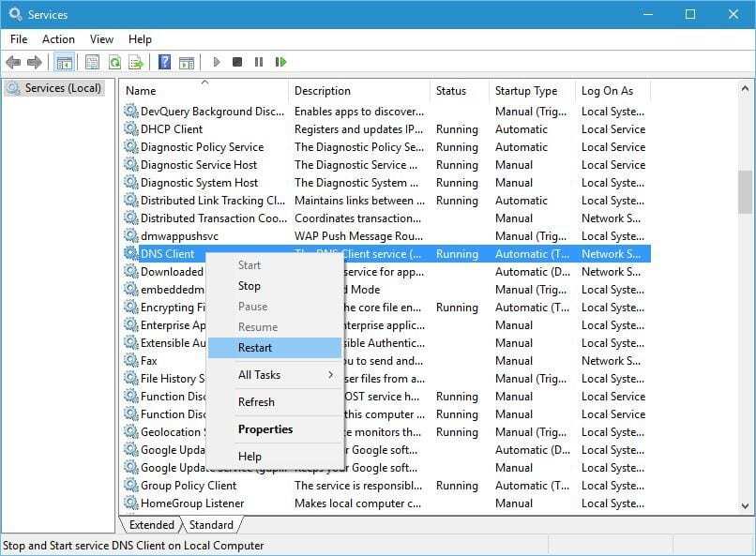
Task: Click the Pause Service toolbar icon
Action: [x=259, y=62]
